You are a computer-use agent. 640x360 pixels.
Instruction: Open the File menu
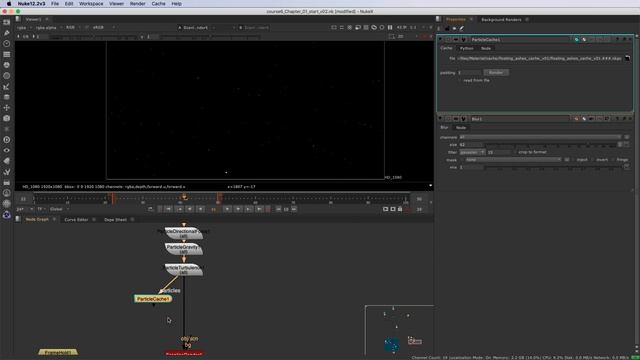[55, 4]
